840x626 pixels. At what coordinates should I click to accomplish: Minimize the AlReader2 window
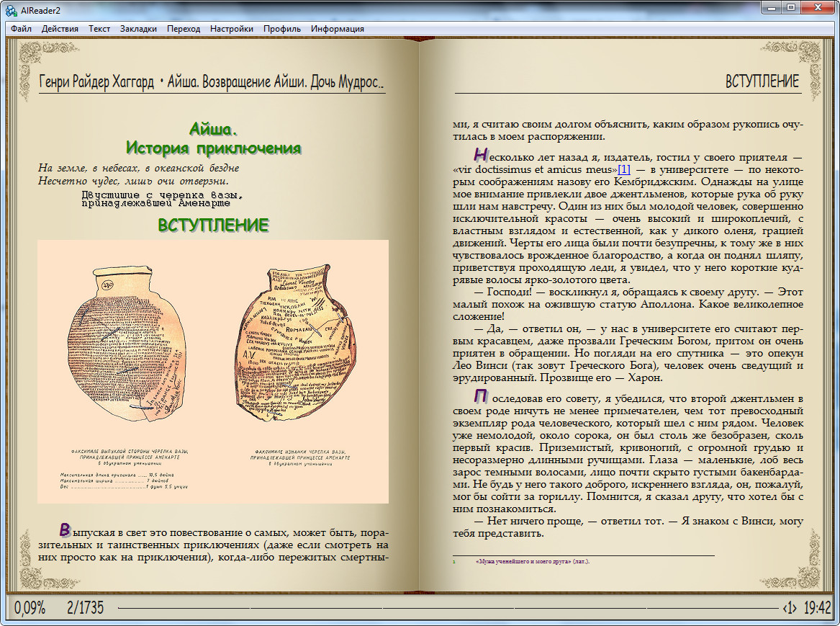tap(772, 7)
